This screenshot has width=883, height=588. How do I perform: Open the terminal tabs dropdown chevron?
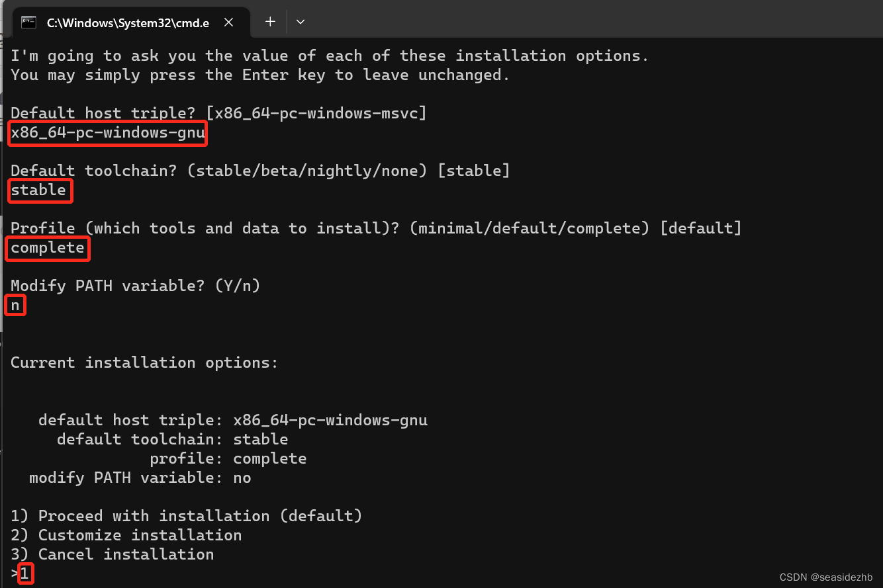[301, 21]
